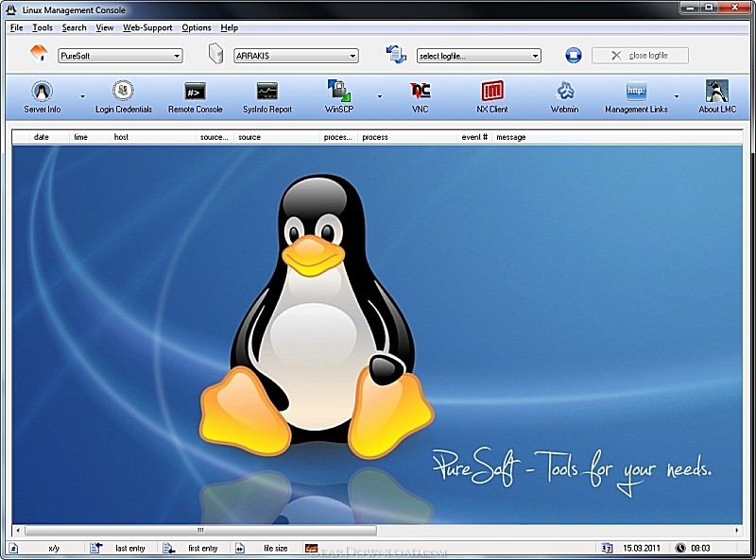Image resolution: width=756 pixels, height=560 pixels.
Task: Open the File menu
Action: [x=16, y=27]
